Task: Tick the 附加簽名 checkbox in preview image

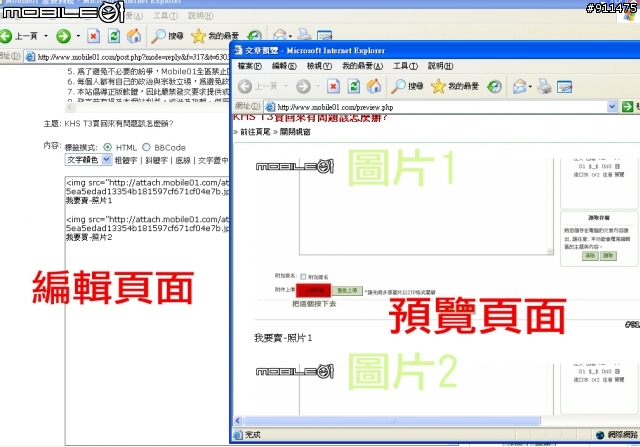Action: click(x=303, y=277)
